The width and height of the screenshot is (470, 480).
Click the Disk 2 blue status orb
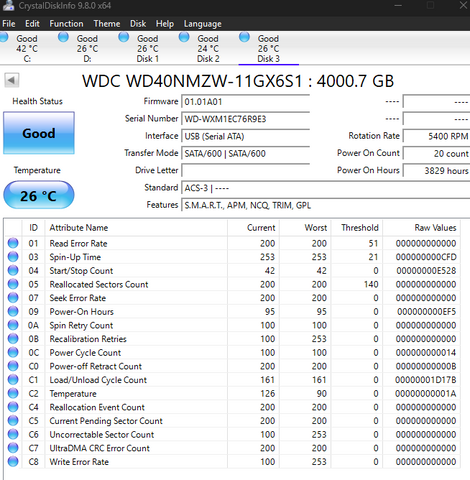coord(184,37)
